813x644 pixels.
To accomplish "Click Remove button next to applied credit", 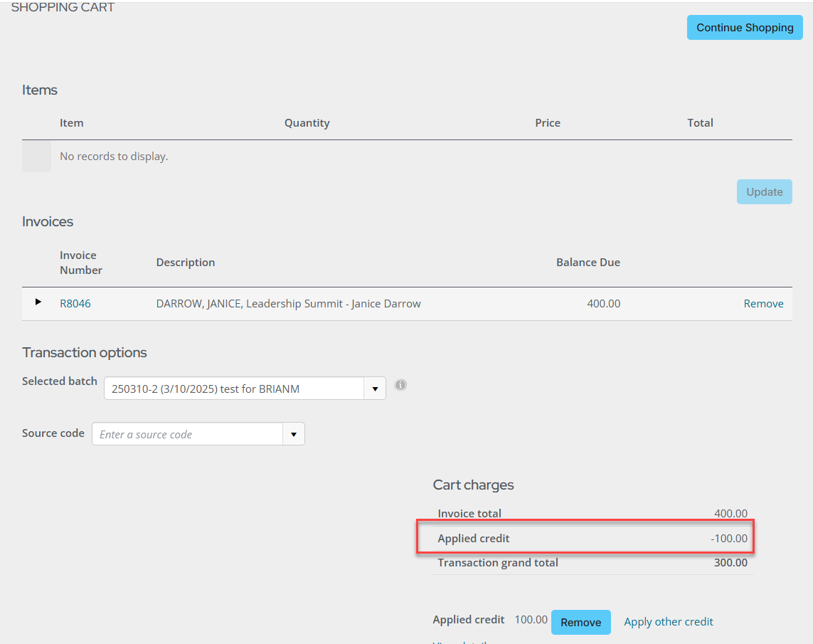I will 580,623.
